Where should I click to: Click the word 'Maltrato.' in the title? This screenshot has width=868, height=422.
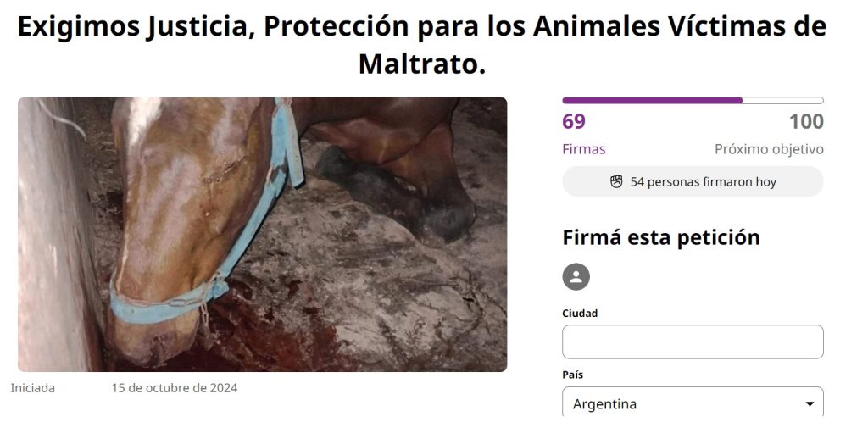coord(422,64)
